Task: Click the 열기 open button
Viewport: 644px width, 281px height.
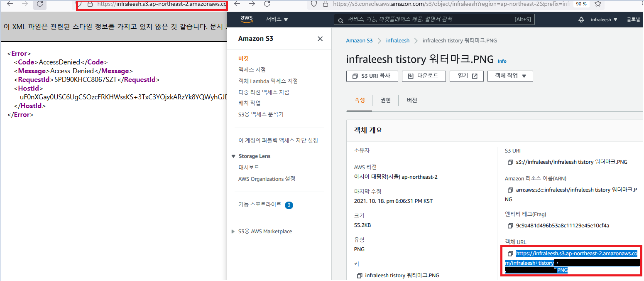Action: (466, 76)
